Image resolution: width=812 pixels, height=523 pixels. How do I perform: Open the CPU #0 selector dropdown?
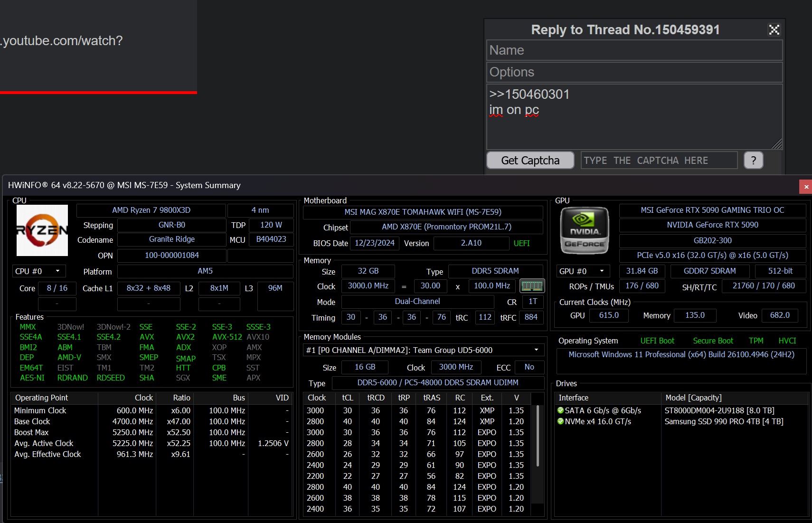[x=38, y=271]
